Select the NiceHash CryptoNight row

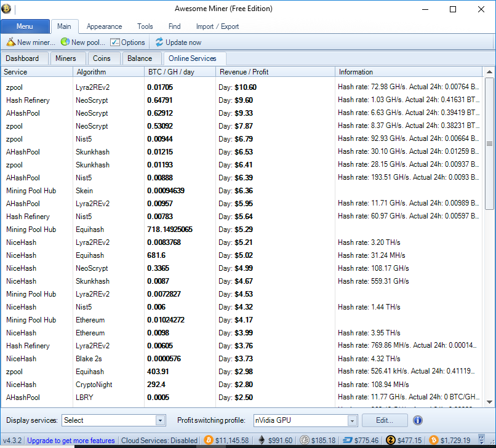(x=242, y=385)
